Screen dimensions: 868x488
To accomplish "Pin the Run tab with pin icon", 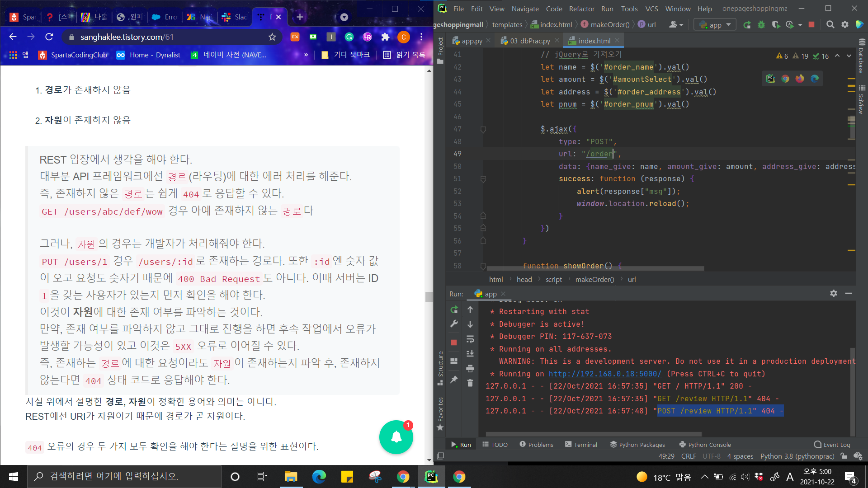I will tap(454, 380).
